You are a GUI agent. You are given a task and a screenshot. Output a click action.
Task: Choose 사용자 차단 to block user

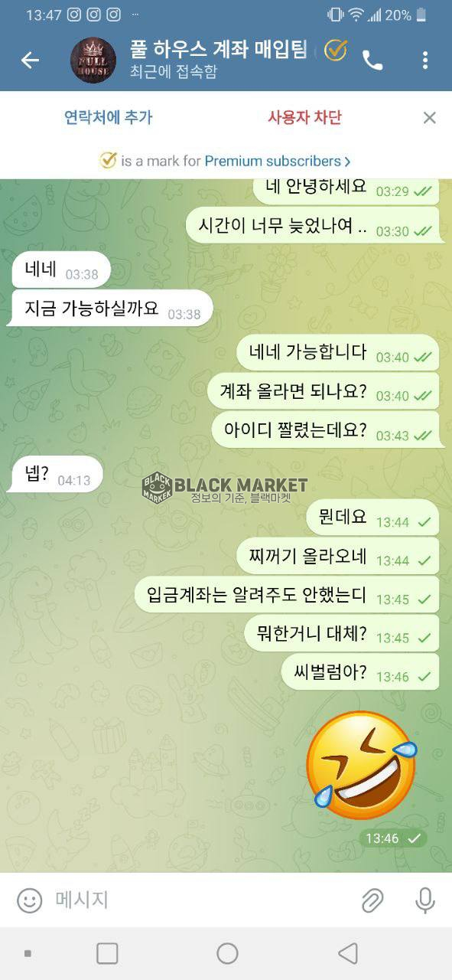304,117
